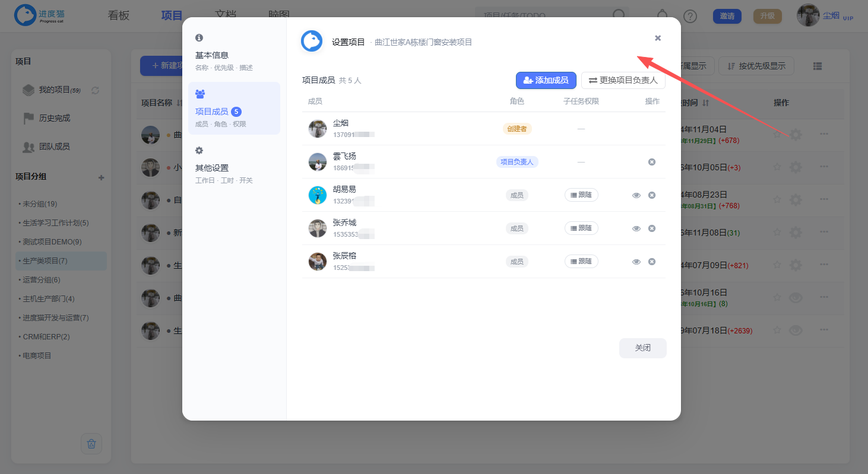The image size is (868, 474).
Task: Open the trash bin in the sidebar
Action: tap(91, 444)
